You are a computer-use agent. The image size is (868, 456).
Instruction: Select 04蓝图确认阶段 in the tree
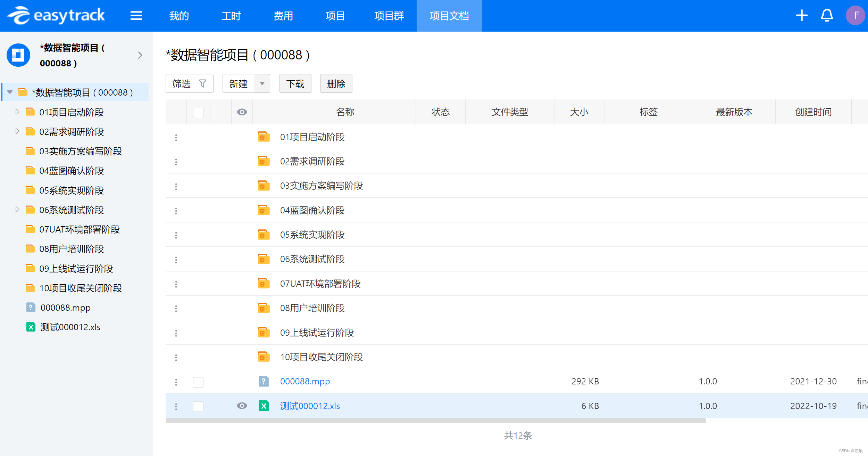[x=72, y=171]
